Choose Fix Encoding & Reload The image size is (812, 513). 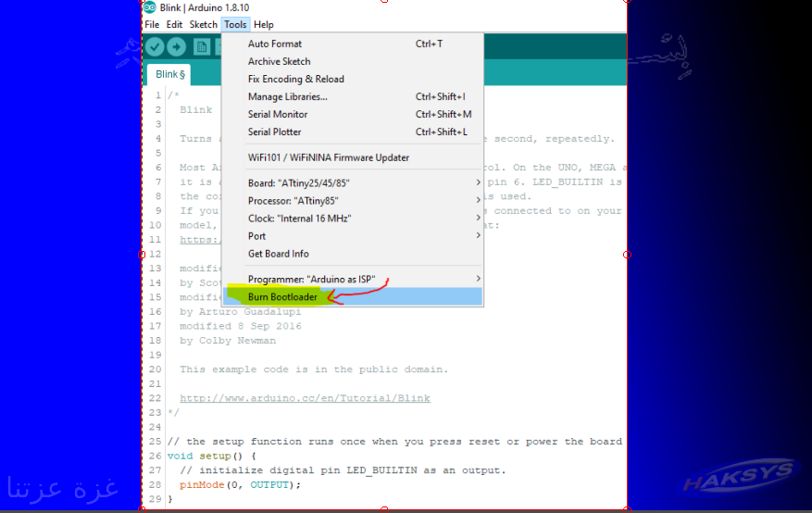(x=353, y=80)
